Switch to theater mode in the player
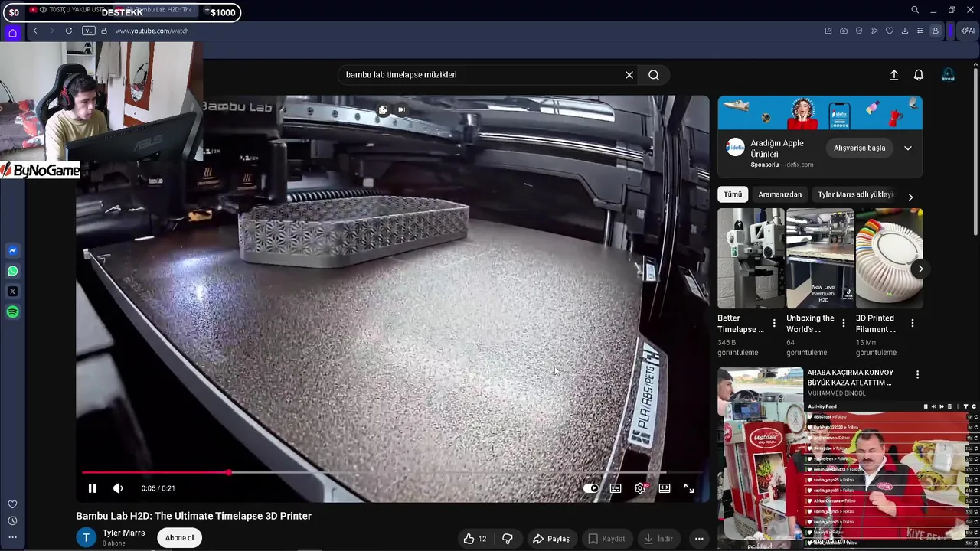 665,488
